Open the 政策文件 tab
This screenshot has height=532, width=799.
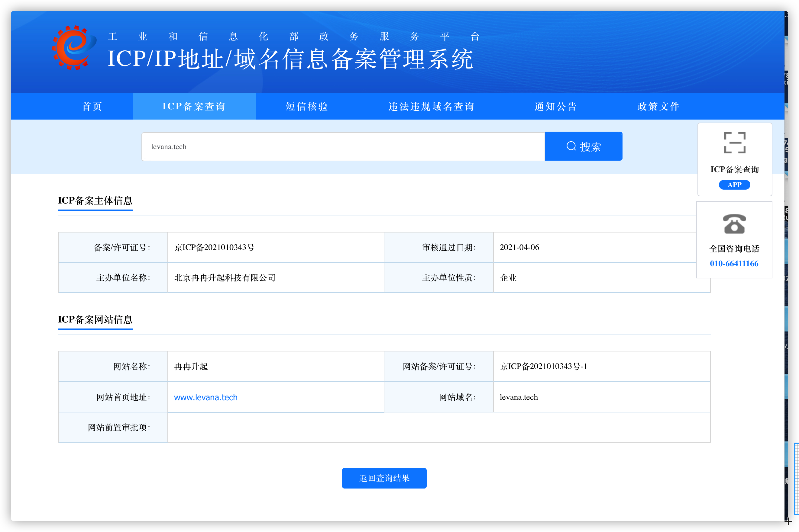(658, 107)
